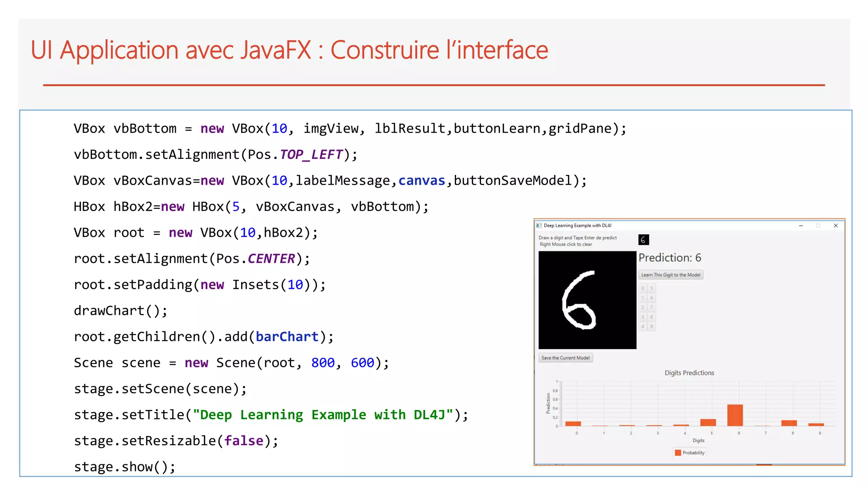
Task: Click the chart bar for digit 9
Action: tap(816, 424)
